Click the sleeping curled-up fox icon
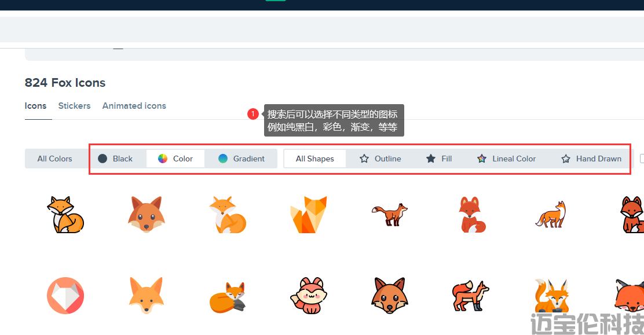 (228, 296)
